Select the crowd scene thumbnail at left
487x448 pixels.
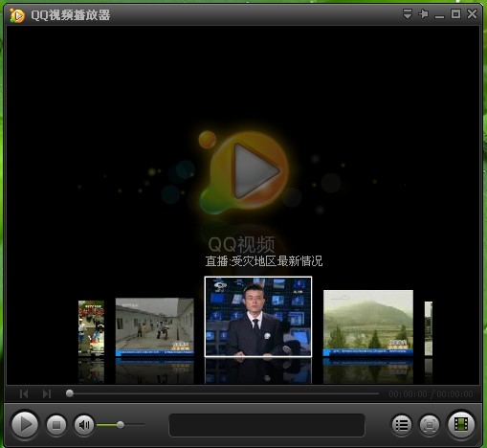pyautogui.click(x=91, y=328)
